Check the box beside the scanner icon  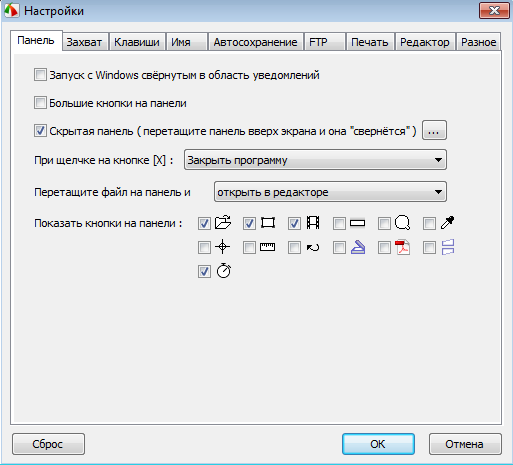(339, 248)
